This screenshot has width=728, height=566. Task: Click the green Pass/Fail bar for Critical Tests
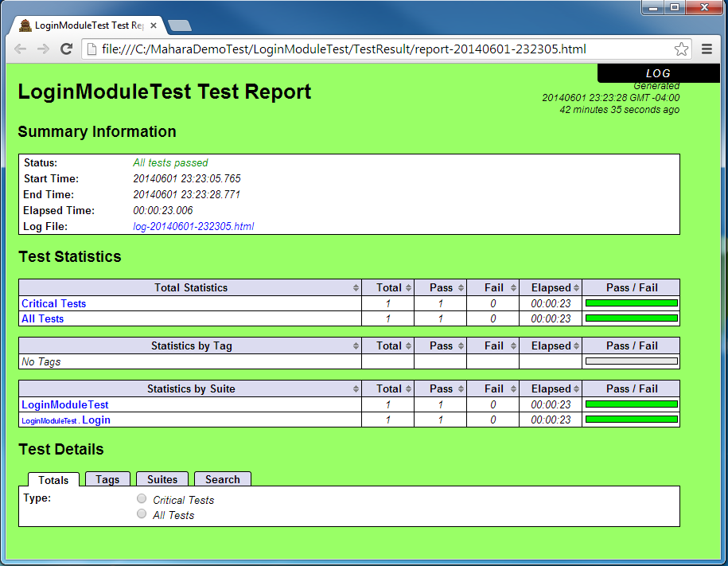631,303
